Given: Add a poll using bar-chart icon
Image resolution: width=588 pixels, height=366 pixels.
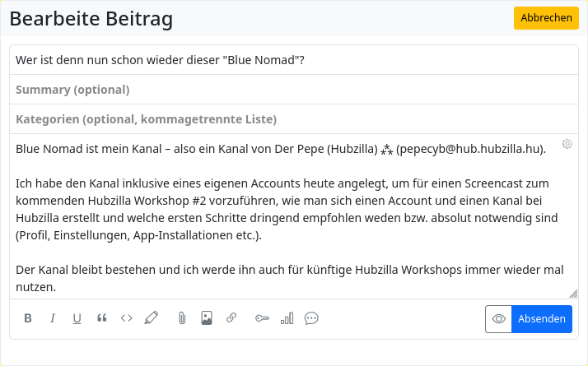Looking at the screenshot, I should [287, 318].
